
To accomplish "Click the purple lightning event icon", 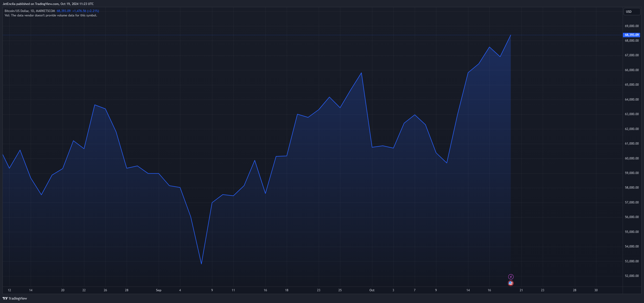I will (x=511, y=277).
